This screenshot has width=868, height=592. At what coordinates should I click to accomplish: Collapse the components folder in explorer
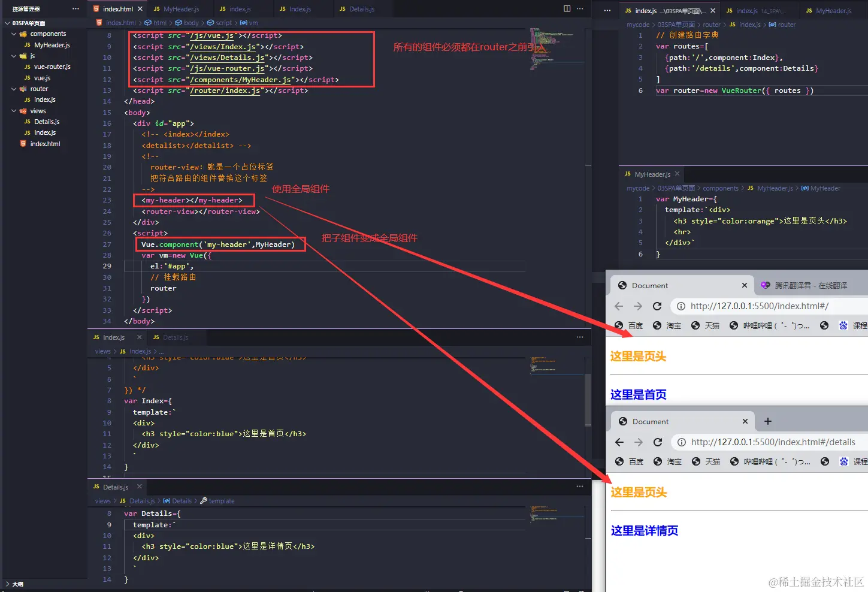(x=14, y=34)
